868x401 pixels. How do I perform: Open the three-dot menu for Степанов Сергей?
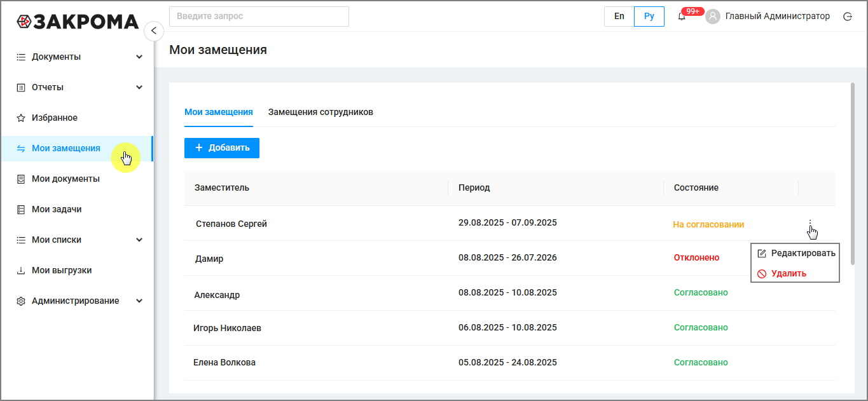[810, 224]
